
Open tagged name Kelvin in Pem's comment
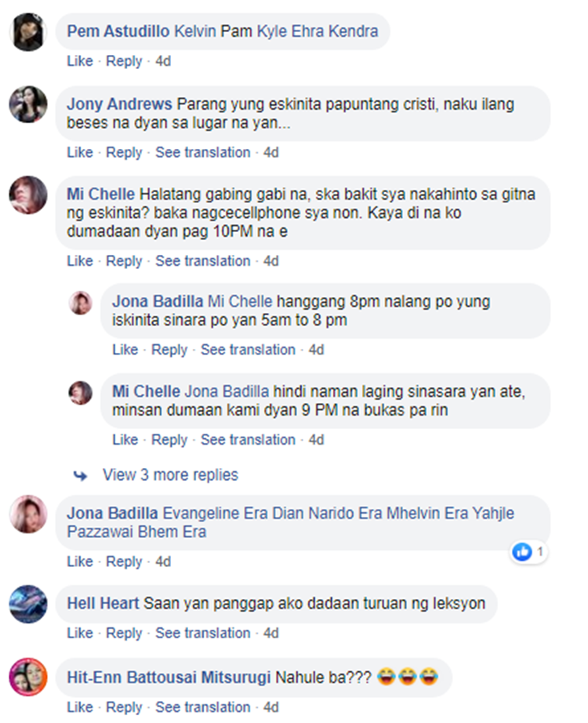tap(195, 31)
